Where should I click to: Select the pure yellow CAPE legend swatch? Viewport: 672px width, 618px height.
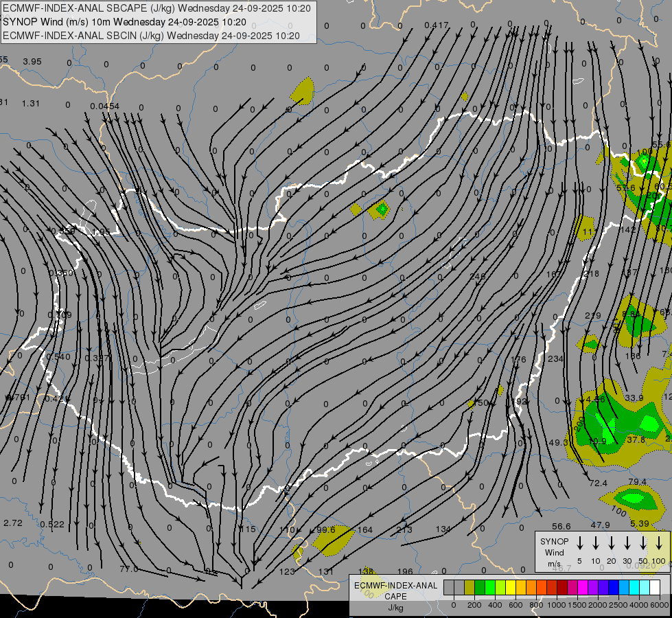(x=511, y=588)
